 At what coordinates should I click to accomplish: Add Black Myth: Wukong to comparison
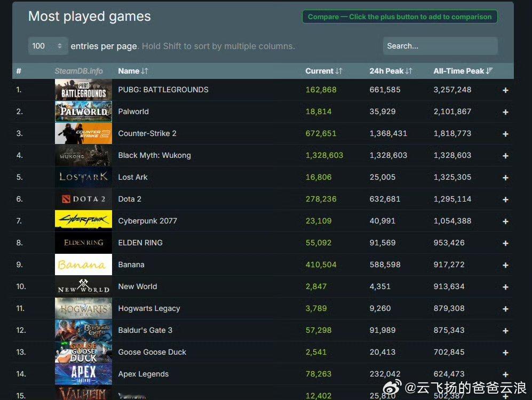click(x=505, y=156)
